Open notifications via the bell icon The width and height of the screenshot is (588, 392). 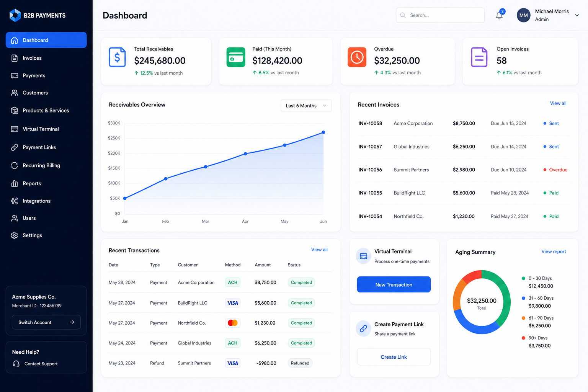click(x=499, y=15)
